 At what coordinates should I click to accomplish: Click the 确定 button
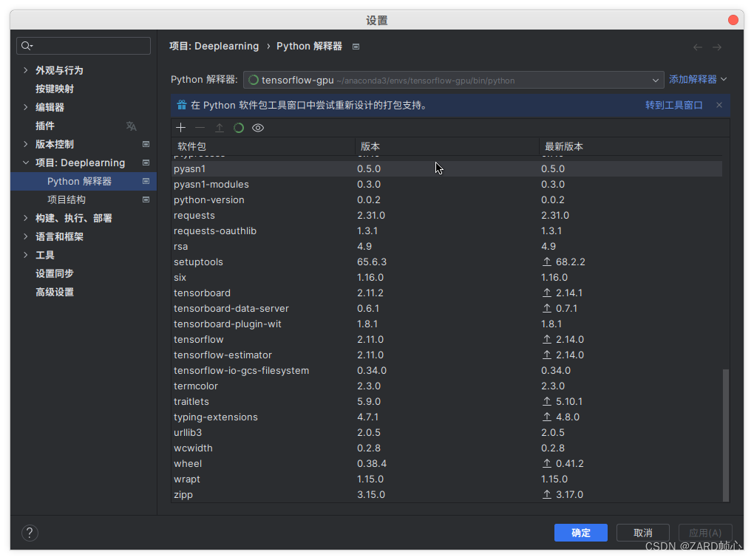point(581,533)
